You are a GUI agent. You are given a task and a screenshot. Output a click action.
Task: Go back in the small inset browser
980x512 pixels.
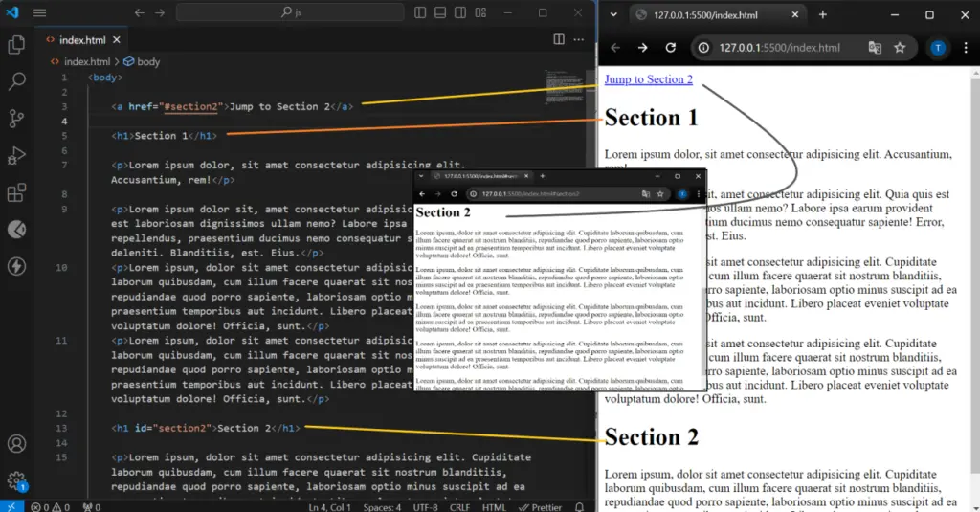click(x=422, y=194)
